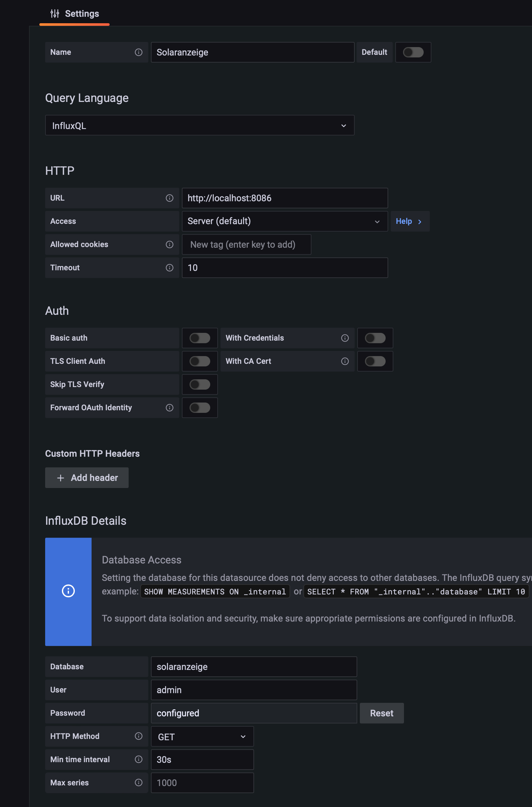Click the Add header button
This screenshot has width=532, height=807.
click(87, 477)
